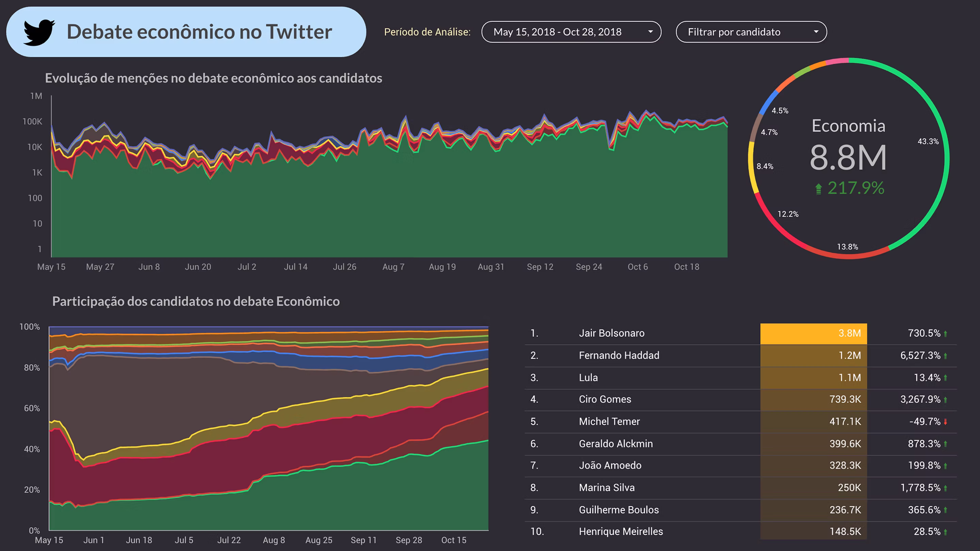
Task: Click the Jul 22 axis label on participation chart
Action: pyautogui.click(x=229, y=540)
